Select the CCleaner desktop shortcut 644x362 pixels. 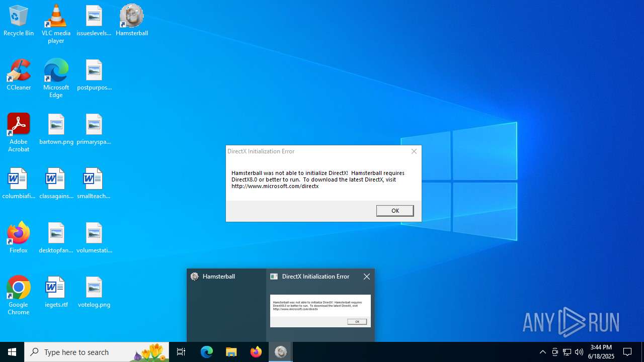pos(19,75)
